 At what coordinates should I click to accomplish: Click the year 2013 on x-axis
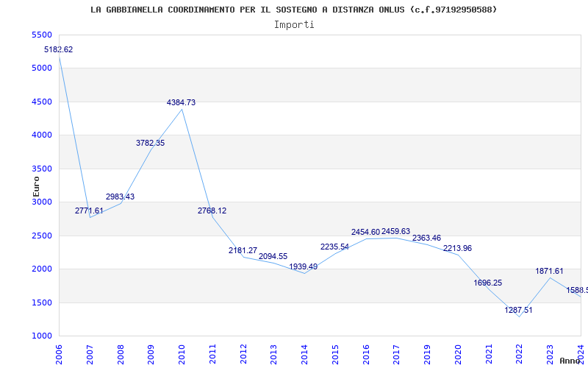(x=273, y=355)
